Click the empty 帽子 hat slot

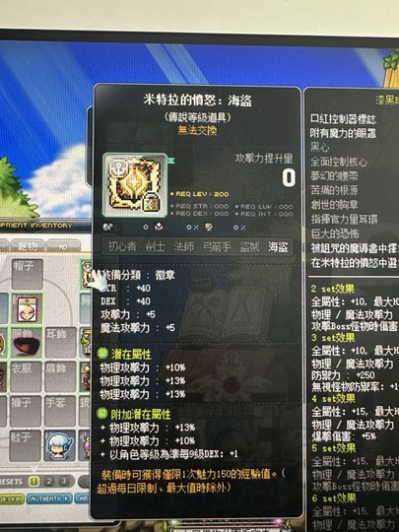click(x=28, y=274)
